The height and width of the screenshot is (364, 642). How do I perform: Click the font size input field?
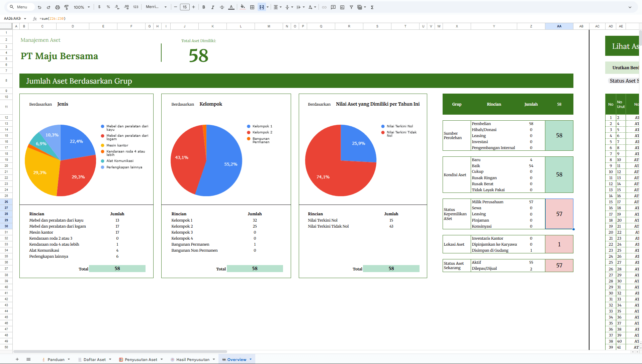(x=185, y=7)
